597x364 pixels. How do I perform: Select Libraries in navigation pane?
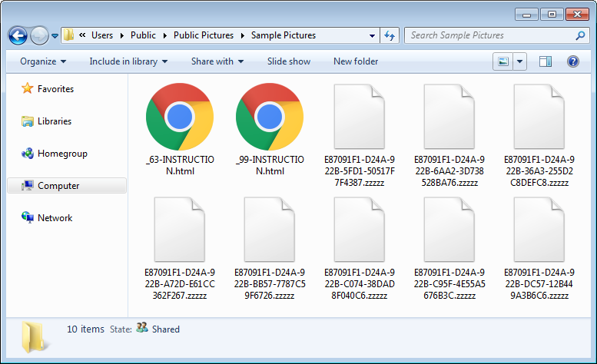coord(55,121)
